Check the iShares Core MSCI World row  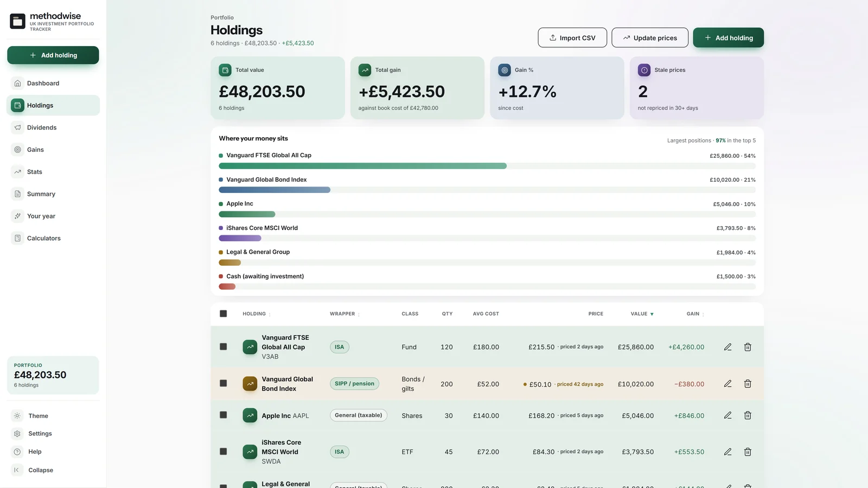pyautogui.click(x=224, y=451)
